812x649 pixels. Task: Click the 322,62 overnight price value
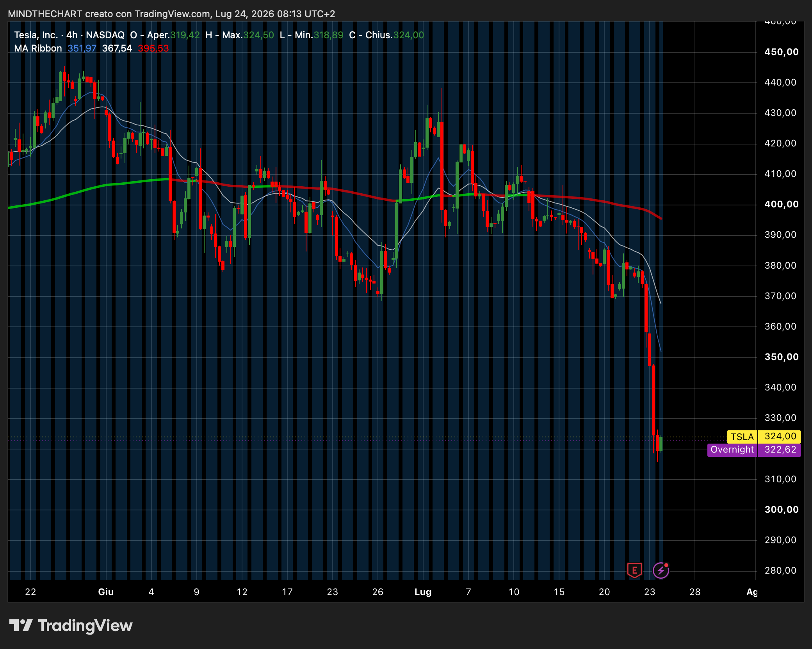click(x=780, y=450)
